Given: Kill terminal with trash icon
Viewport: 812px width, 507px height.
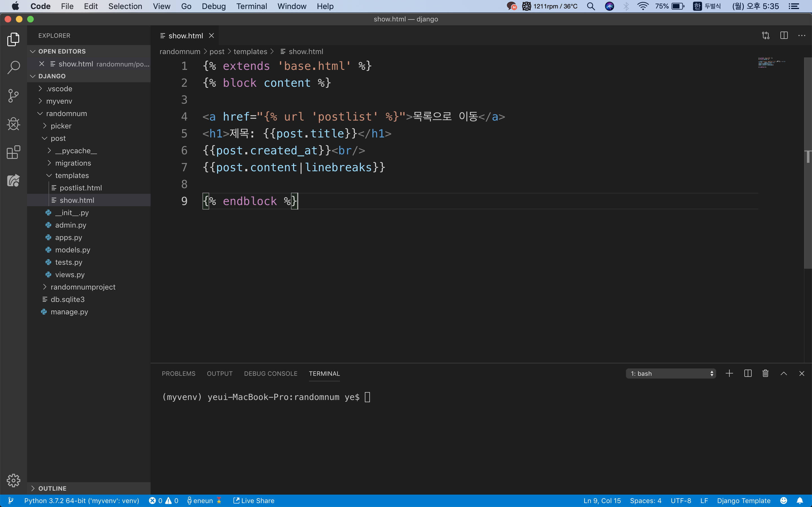Looking at the screenshot, I should coord(765,373).
